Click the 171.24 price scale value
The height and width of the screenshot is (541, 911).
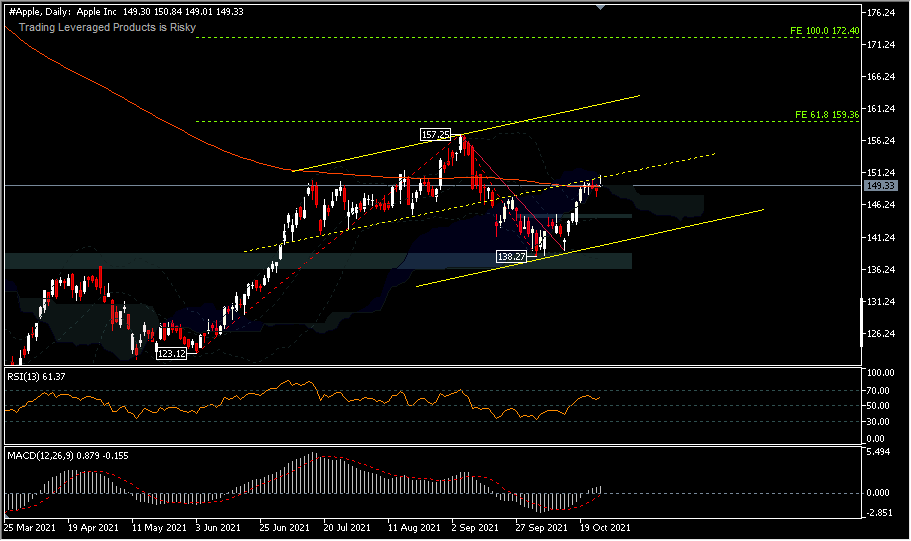coord(880,45)
